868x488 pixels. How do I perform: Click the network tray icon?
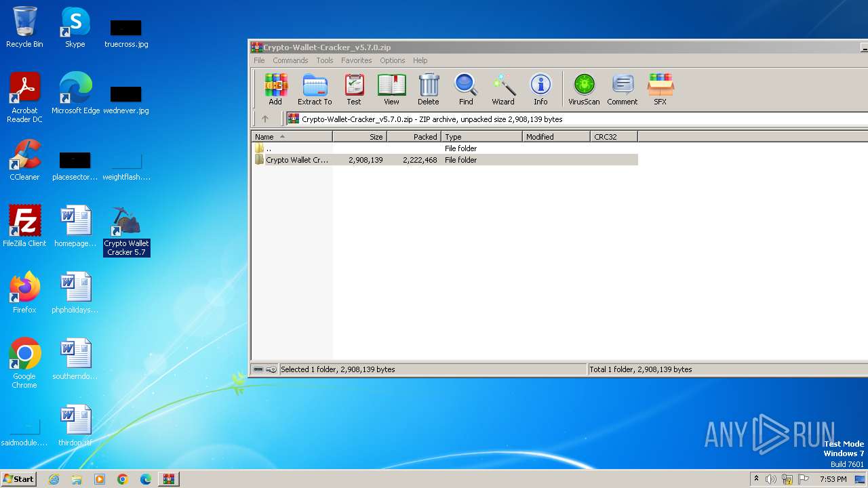click(x=787, y=479)
